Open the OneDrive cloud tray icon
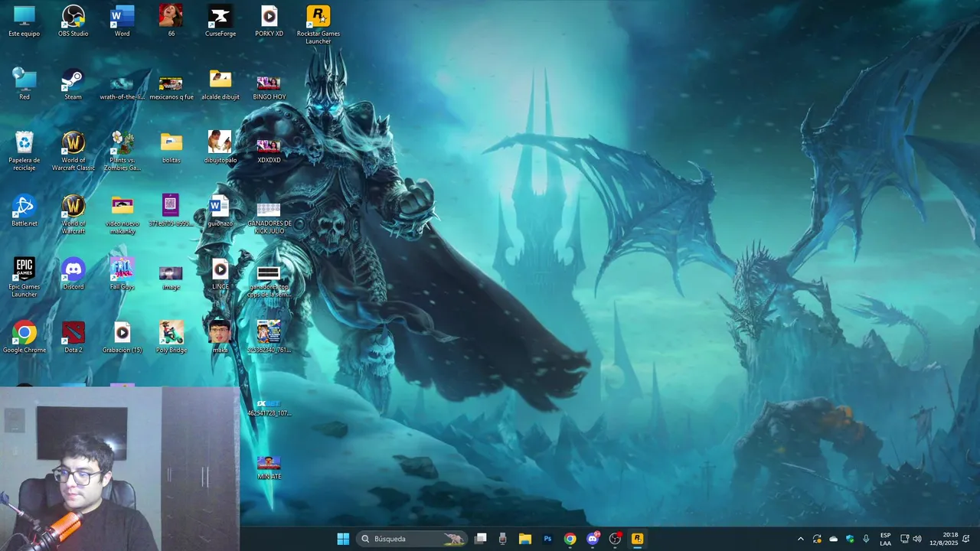The image size is (980, 551). coord(834,539)
